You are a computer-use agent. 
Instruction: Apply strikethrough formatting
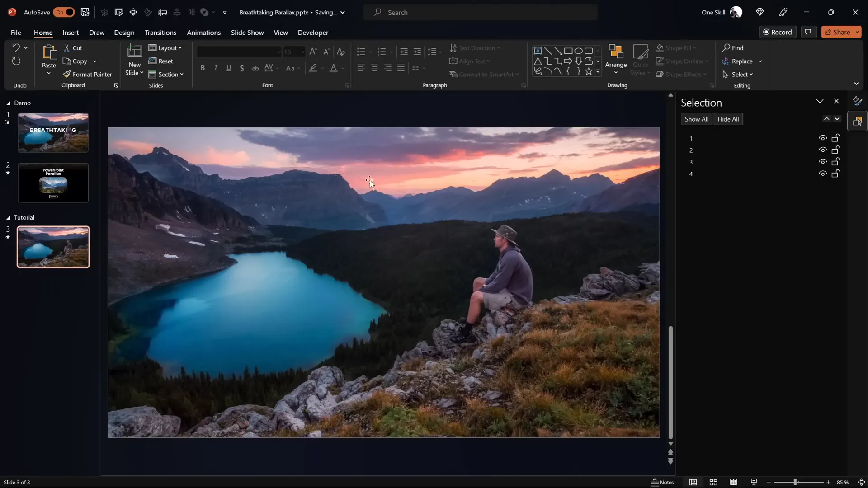pyautogui.click(x=255, y=68)
